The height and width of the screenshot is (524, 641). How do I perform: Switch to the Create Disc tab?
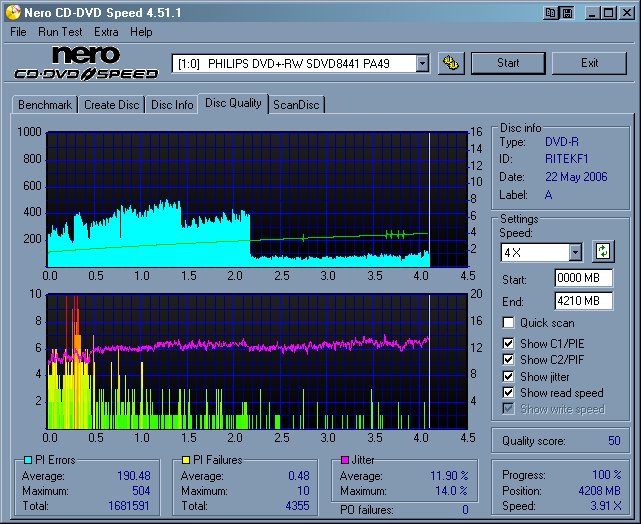pos(112,105)
